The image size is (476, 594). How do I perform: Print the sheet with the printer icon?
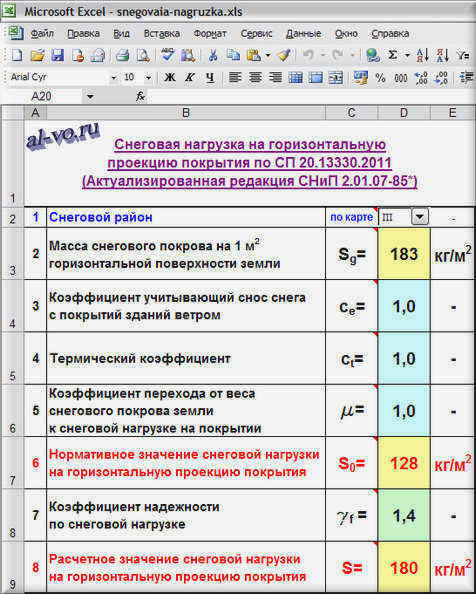coord(122,56)
